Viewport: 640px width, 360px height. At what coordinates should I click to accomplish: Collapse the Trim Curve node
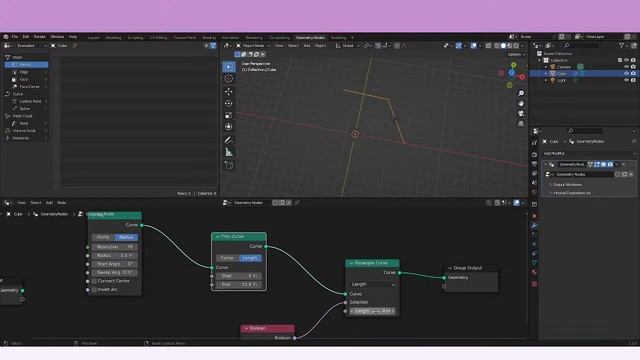point(218,237)
